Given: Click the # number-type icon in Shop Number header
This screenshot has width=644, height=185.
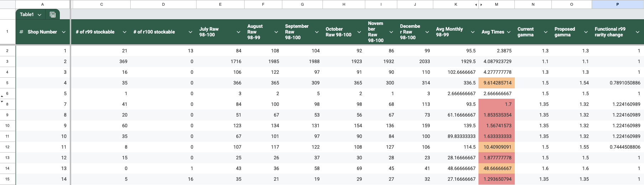Looking at the screenshot, I should tap(21, 32).
